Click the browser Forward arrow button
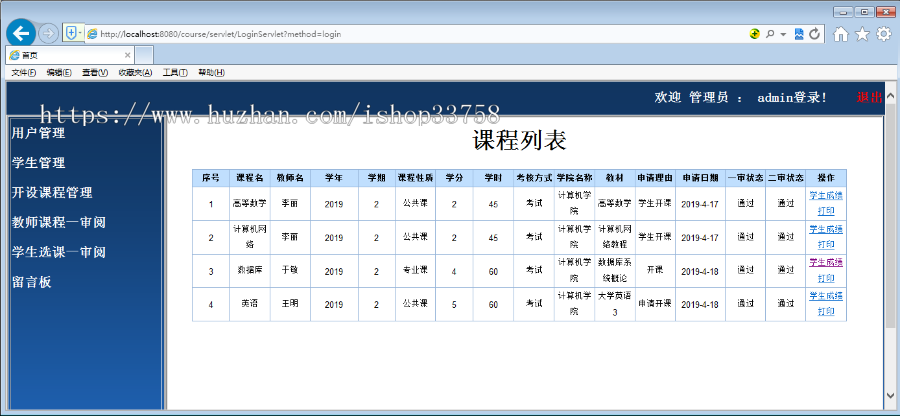 click(48, 34)
